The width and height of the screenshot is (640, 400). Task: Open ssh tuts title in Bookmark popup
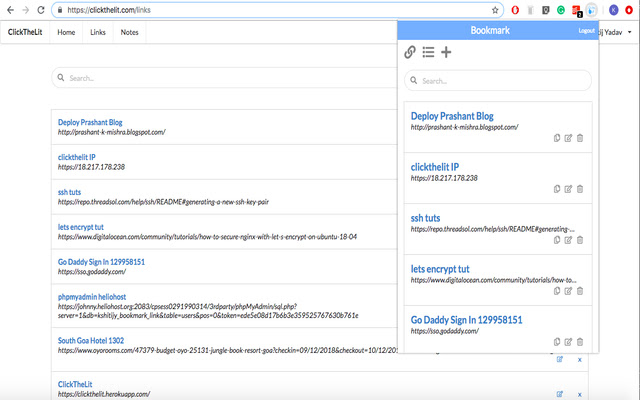pyautogui.click(x=425, y=218)
